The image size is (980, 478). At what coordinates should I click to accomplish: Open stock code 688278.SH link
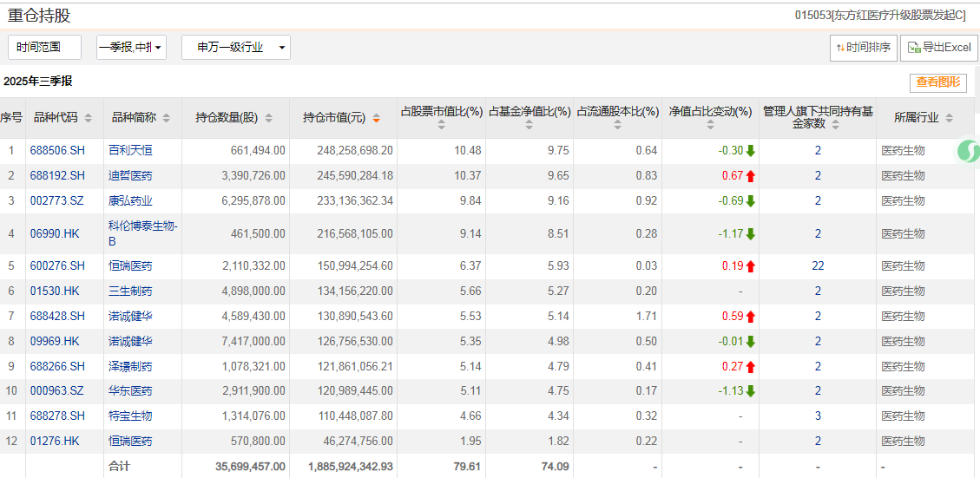[x=57, y=416]
